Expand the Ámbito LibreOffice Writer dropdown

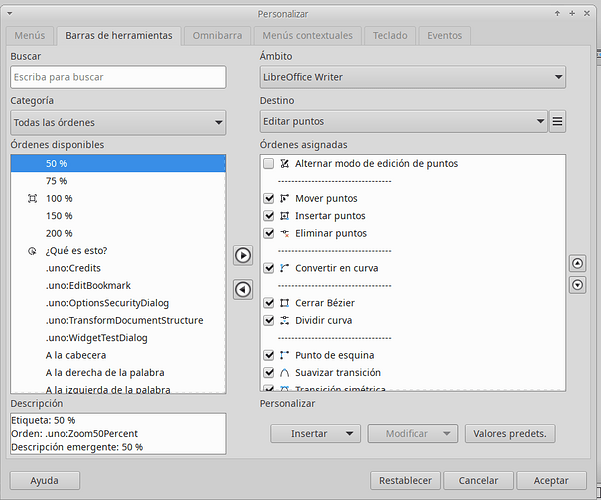click(412, 77)
